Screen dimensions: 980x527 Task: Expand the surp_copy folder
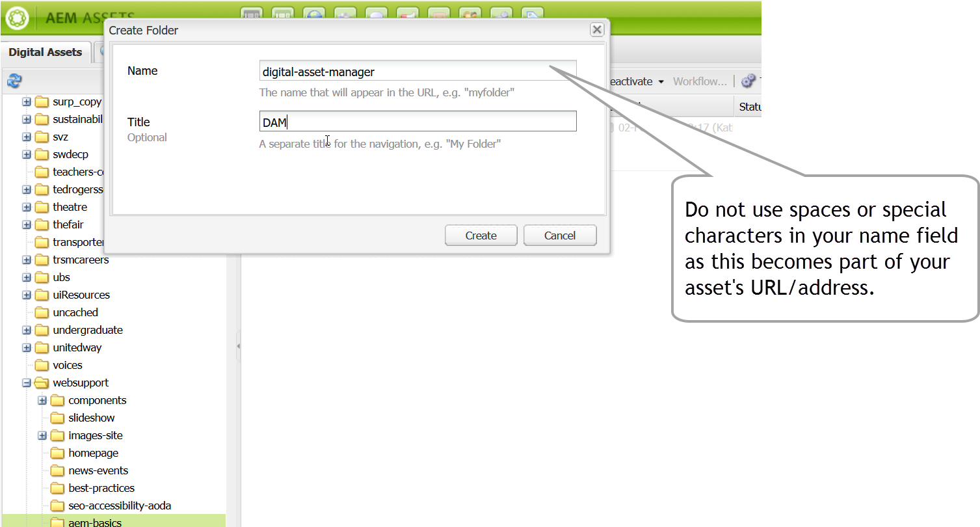[x=27, y=101]
